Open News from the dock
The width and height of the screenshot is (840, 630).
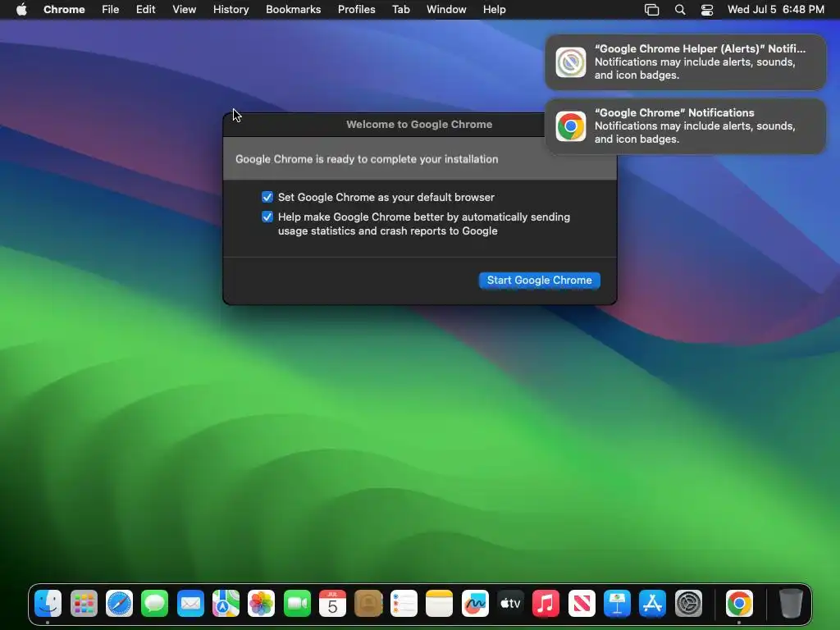pyautogui.click(x=582, y=604)
